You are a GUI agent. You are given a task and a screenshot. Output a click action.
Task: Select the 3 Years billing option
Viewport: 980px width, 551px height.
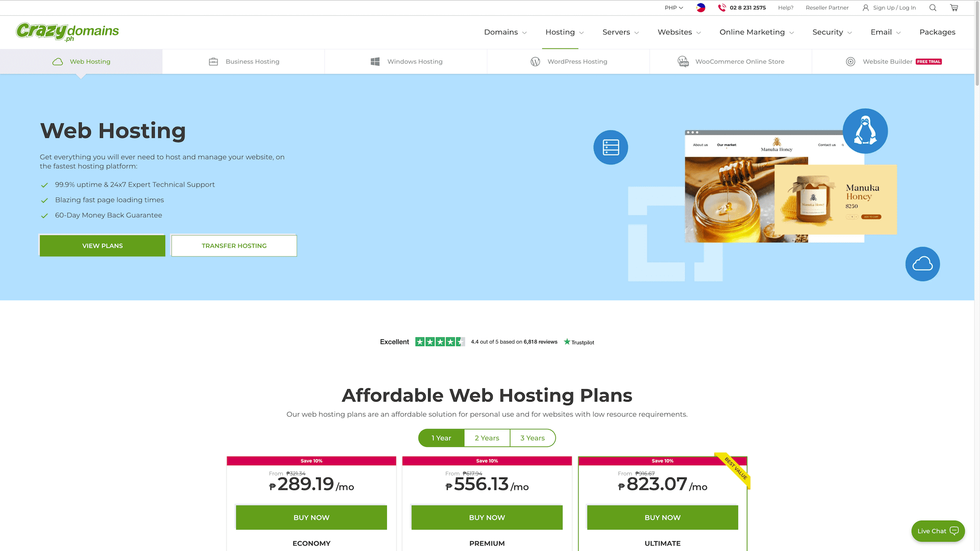532,438
